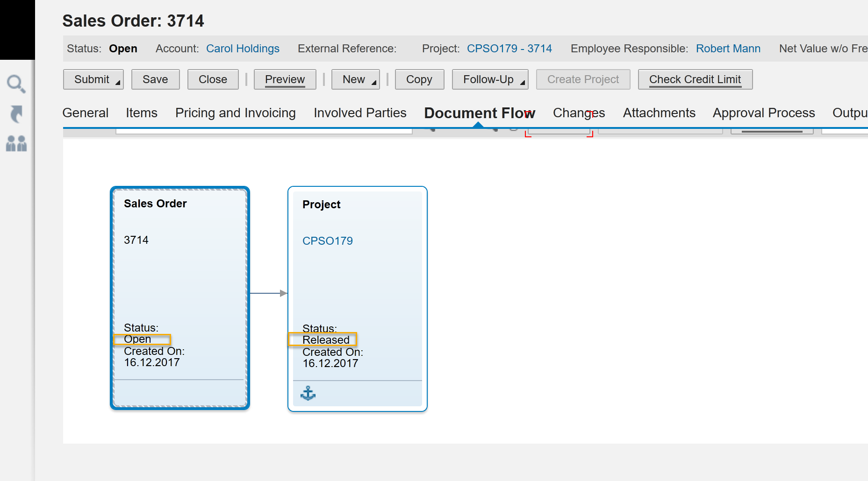Click the Copy button
Screen dimensions: 868x481
pos(419,79)
